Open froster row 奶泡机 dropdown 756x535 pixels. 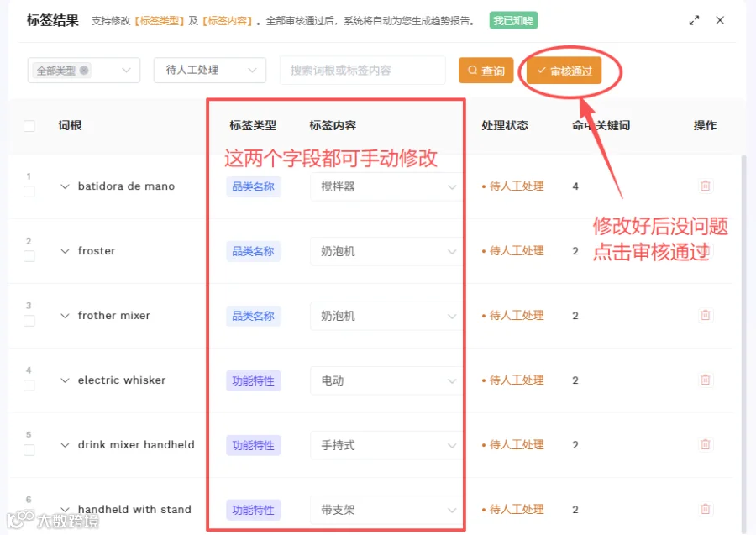click(x=386, y=251)
